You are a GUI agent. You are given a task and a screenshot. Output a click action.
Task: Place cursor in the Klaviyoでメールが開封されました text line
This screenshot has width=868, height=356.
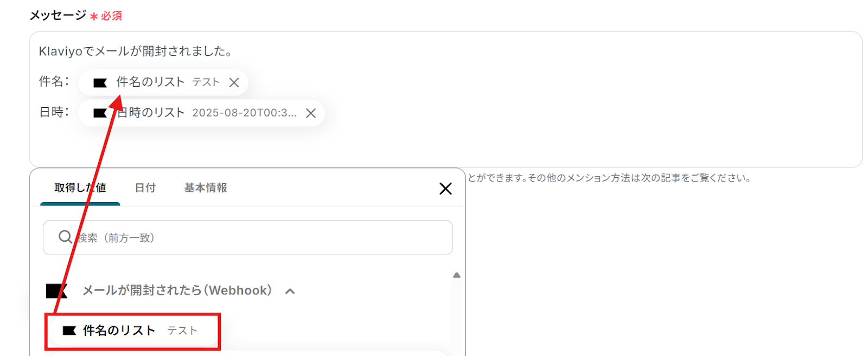[136, 51]
